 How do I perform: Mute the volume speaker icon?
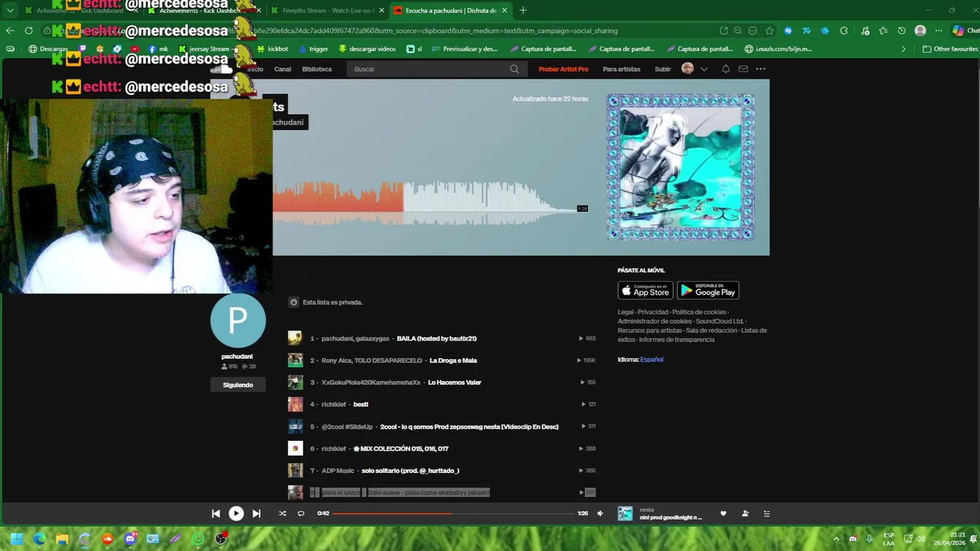pos(600,514)
